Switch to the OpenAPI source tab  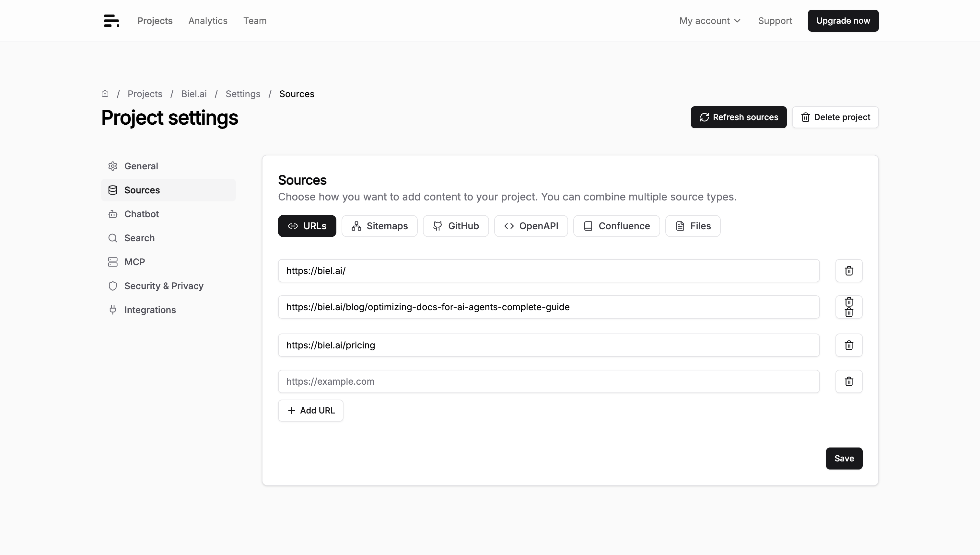click(531, 226)
